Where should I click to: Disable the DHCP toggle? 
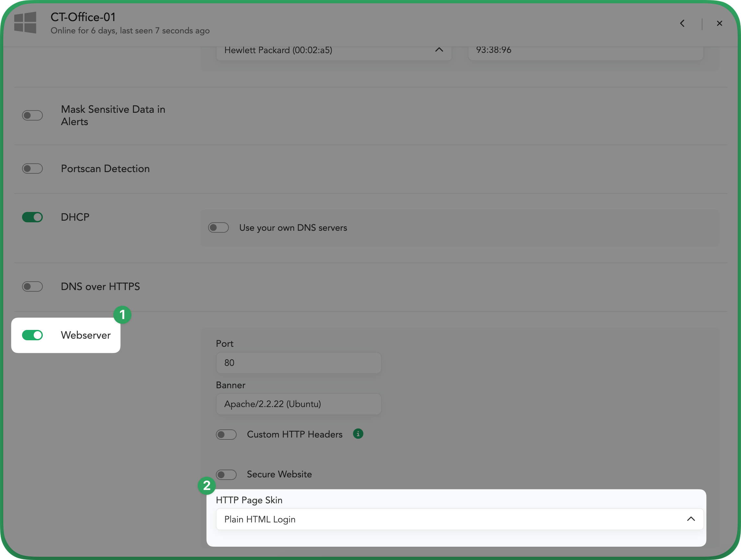[32, 217]
